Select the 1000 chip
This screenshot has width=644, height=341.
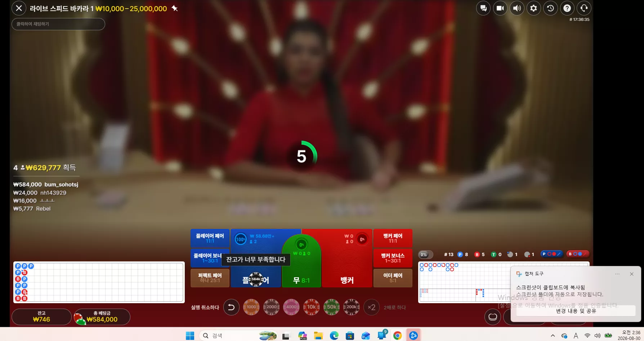pos(251,307)
